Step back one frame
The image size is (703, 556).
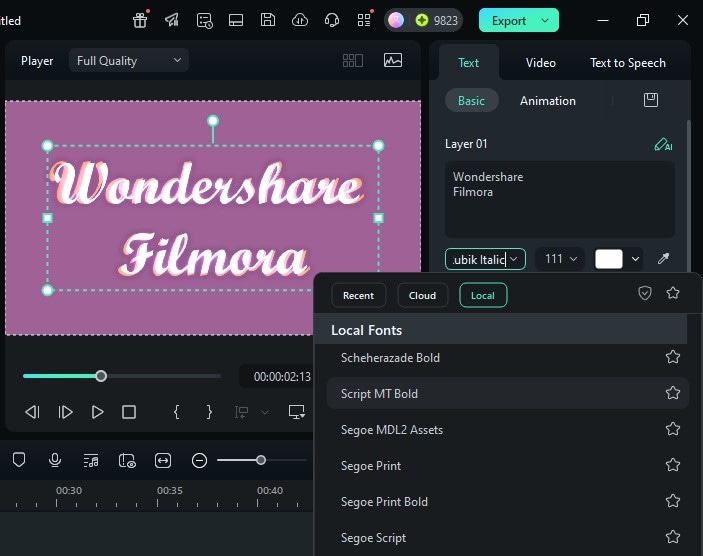[x=32, y=412]
